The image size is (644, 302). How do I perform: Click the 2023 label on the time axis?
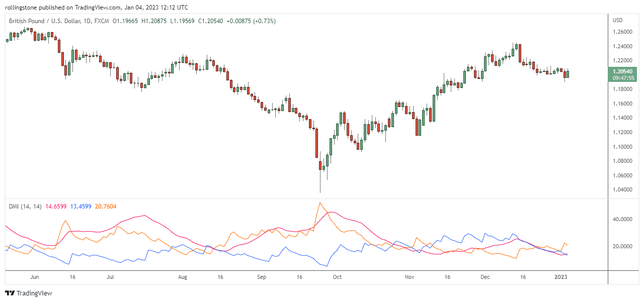[x=561, y=277]
